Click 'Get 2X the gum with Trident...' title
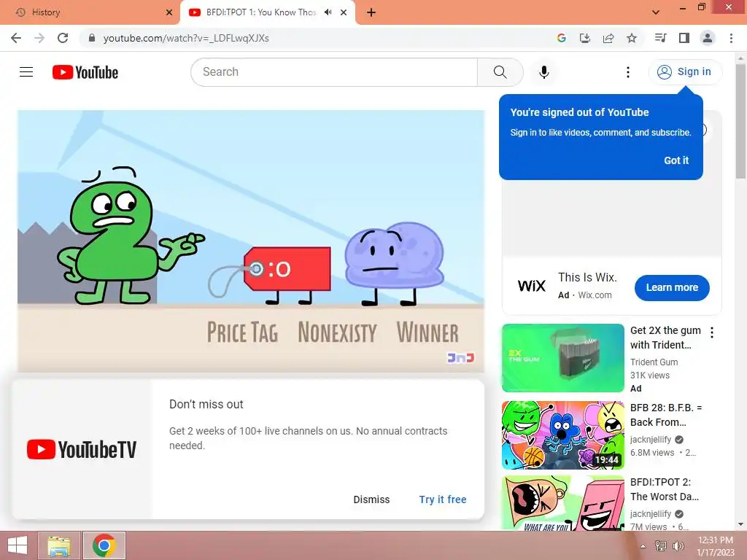 tap(665, 338)
